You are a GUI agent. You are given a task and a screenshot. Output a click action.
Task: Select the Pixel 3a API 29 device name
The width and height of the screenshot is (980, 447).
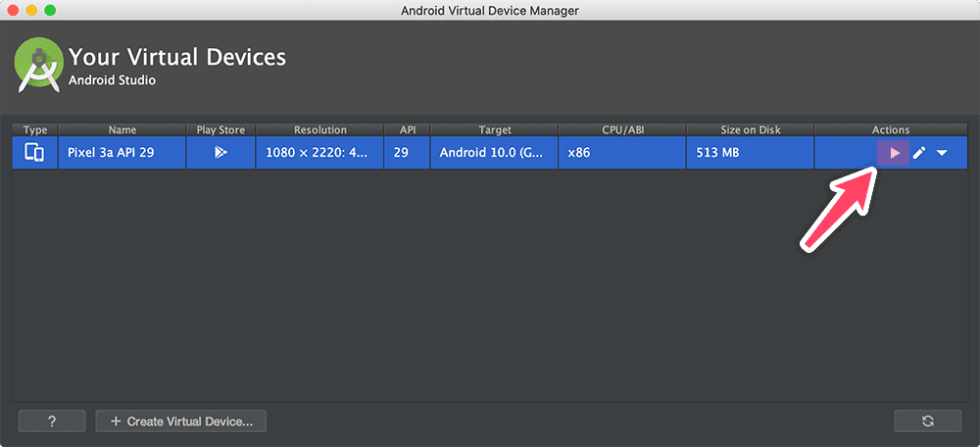111,153
